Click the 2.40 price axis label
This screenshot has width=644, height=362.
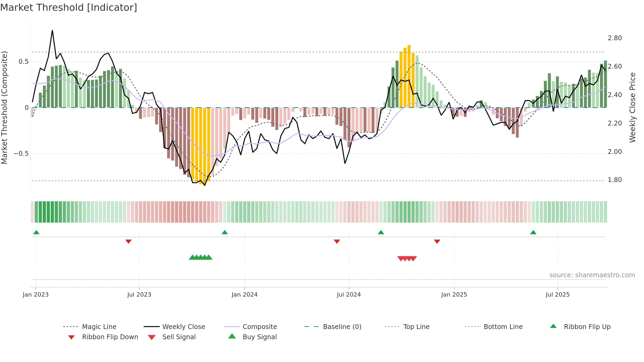tap(615, 95)
